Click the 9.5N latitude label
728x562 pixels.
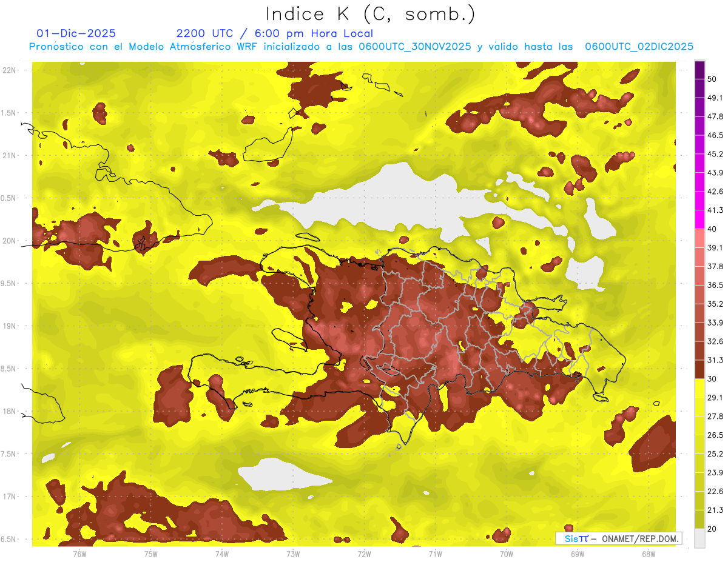tap(9, 284)
